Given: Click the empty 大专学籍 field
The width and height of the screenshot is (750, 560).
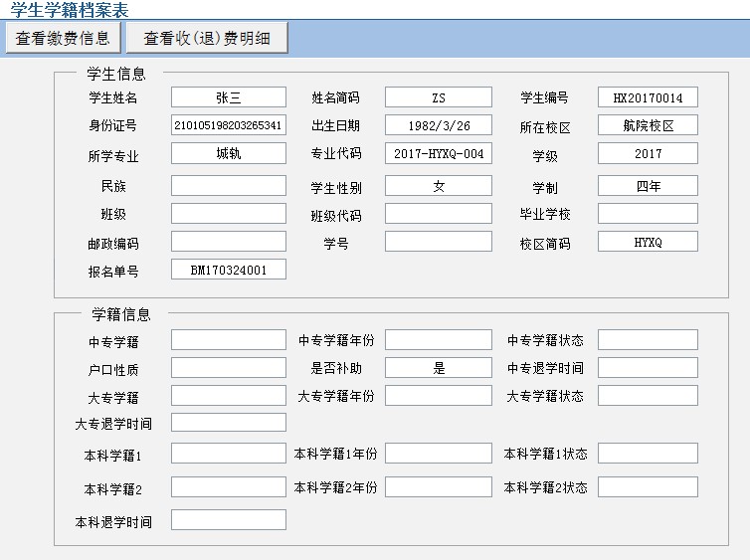Looking at the screenshot, I should (x=229, y=396).
